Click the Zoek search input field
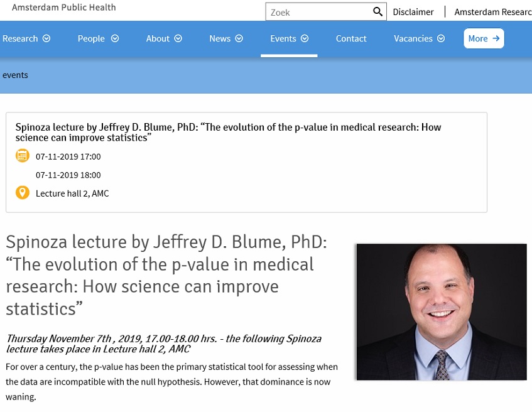The height and width of the screenshot is (412, 532). click(x=317, y=12)
